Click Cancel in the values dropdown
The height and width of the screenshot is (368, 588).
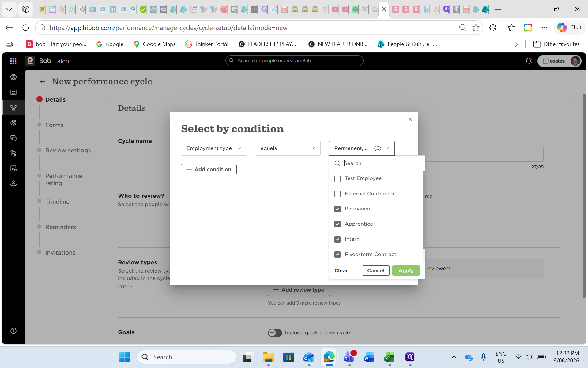pos(376,270)
